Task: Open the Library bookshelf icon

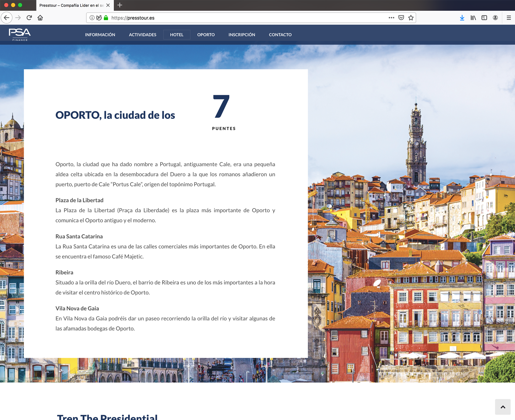Action: (x=473, y=18)
